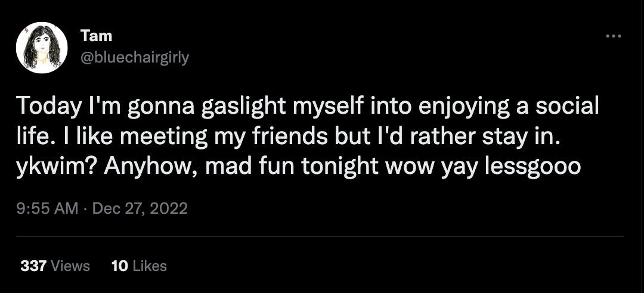Click the word social ending the first line

coord(565,107)
